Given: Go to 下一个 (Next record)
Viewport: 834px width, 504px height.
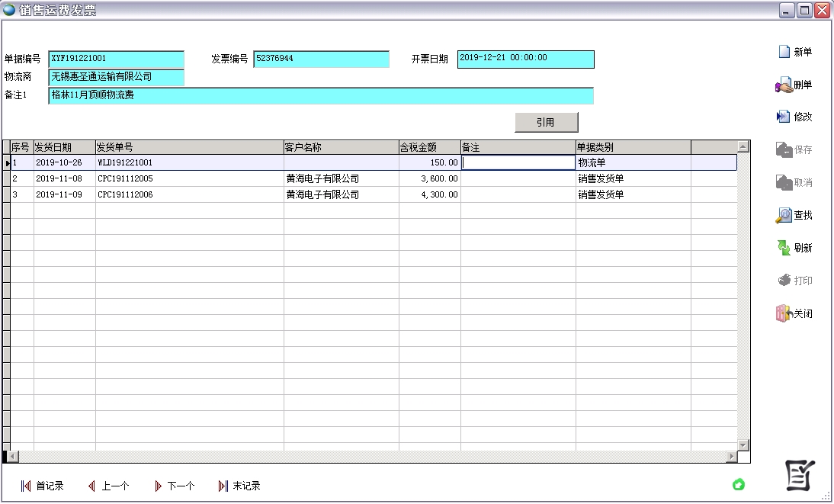Looking at the screenshot, I should (175, 485).
